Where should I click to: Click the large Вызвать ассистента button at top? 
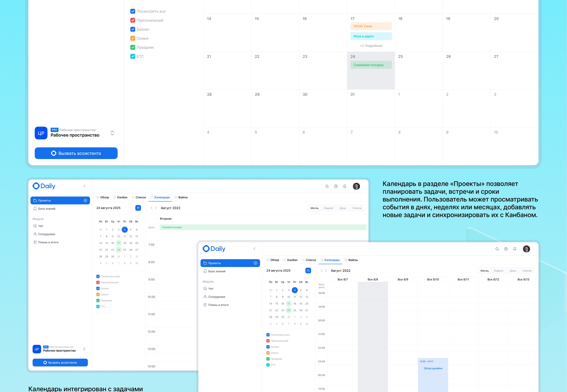point(76,153)
